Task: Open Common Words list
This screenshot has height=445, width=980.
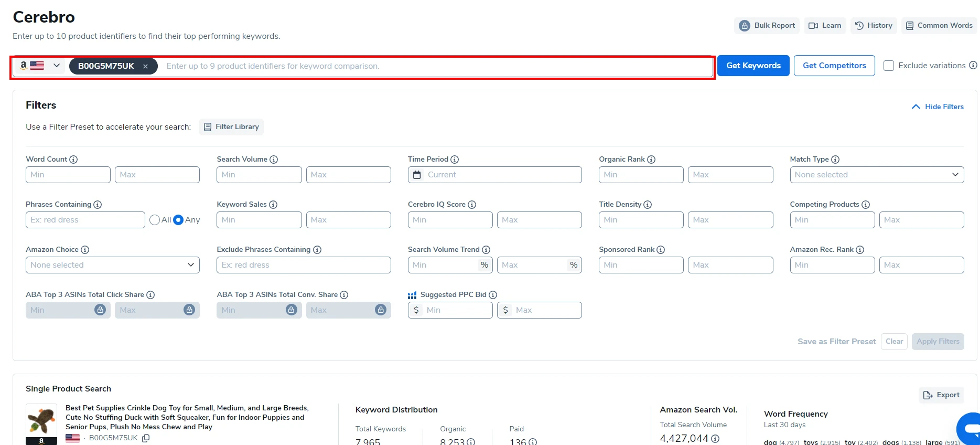Action: 939,25
